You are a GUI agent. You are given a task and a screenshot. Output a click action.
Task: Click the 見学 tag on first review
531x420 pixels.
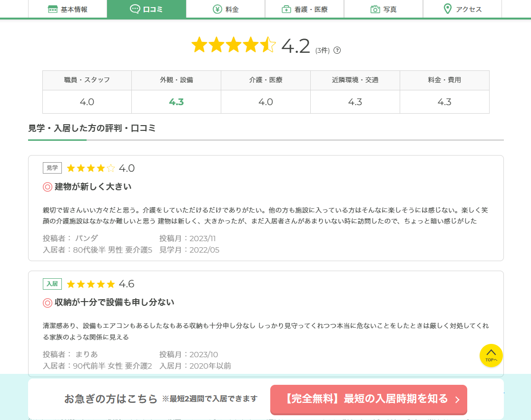pyautogui.click(x=52, y=168)
